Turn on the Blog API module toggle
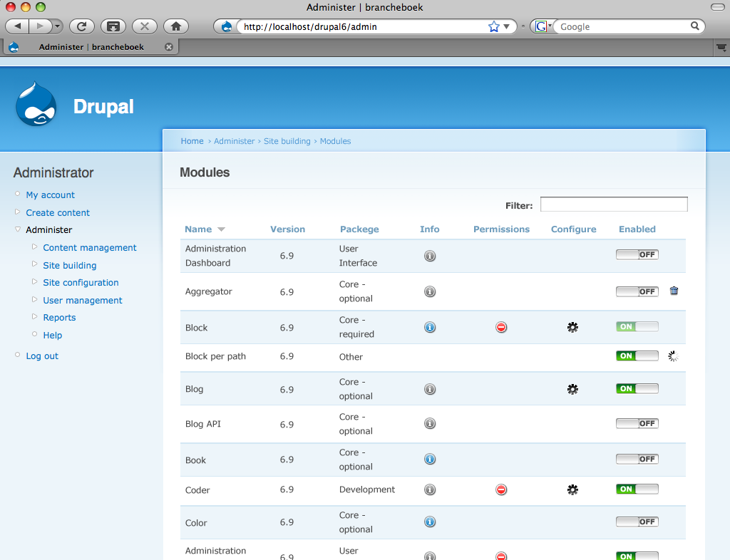Image resolution: width=730 pixels, height=560 pixels. pos(637,422)
